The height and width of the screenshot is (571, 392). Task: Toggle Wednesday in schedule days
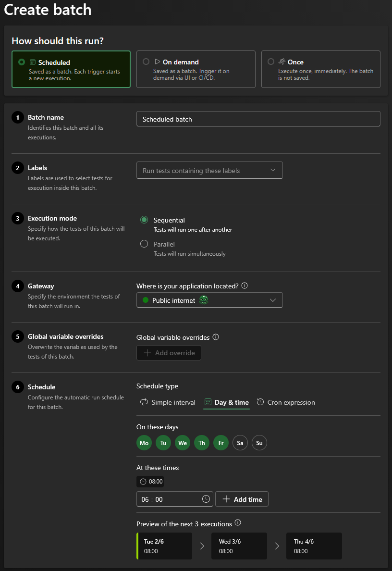coord(183,443)
